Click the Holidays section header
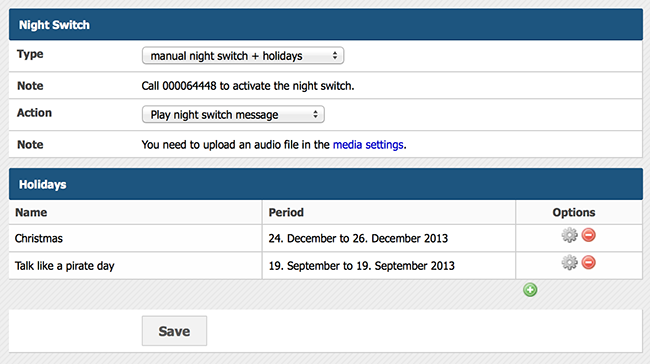650x364 pixels. (326, 184)
